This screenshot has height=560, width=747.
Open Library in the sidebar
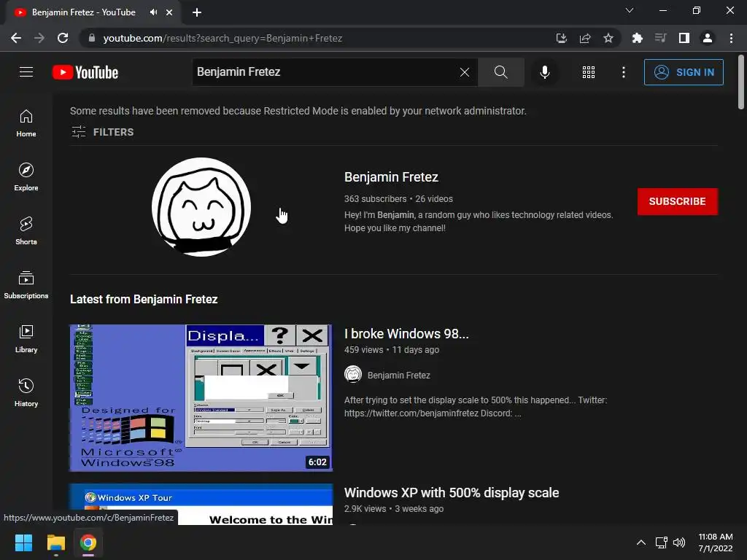(26, 339)
